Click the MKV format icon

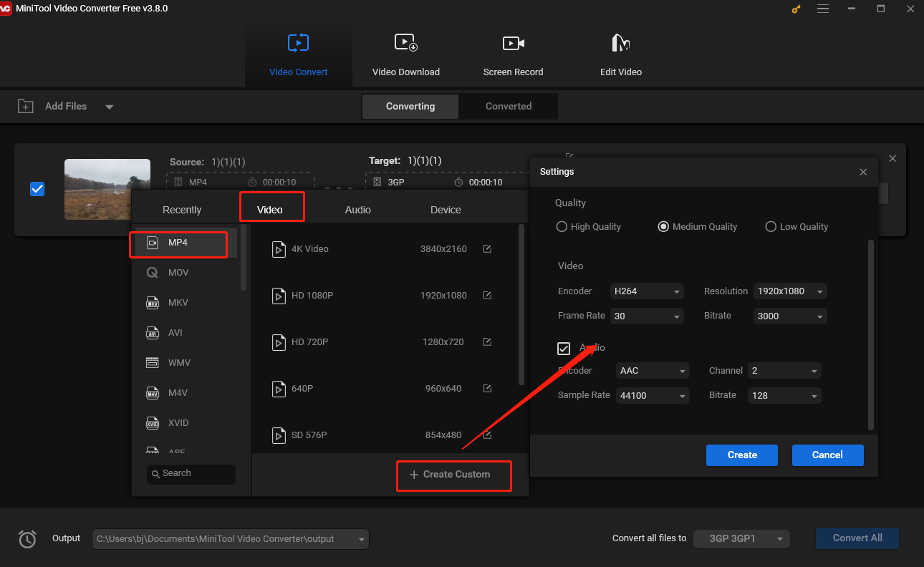153,303
